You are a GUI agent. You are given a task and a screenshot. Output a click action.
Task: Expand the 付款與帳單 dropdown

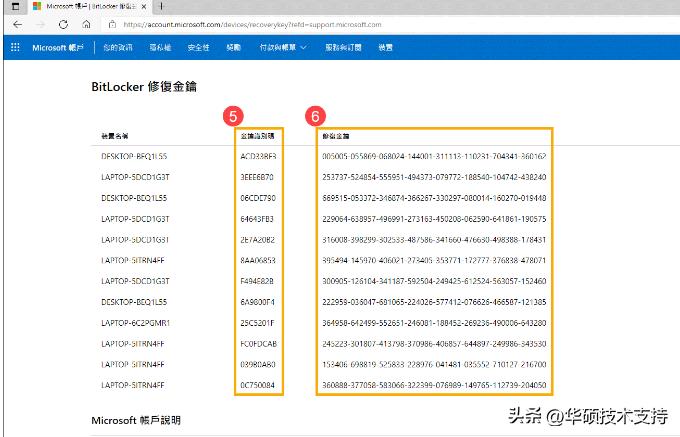[283, 47]
